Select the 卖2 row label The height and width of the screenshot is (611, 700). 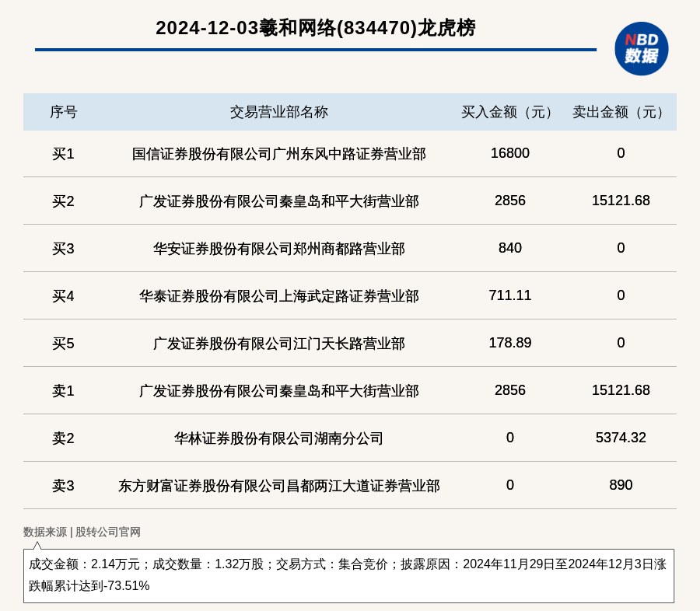[63, 438]
